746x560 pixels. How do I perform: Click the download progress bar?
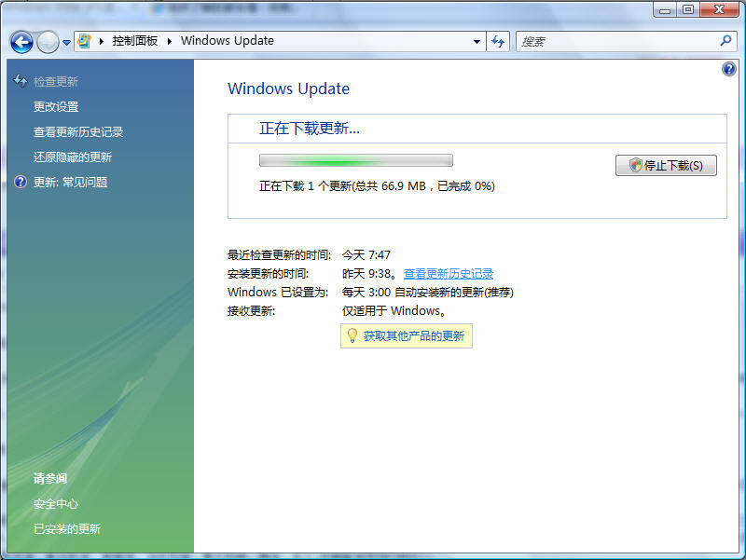tap(356, 160)
